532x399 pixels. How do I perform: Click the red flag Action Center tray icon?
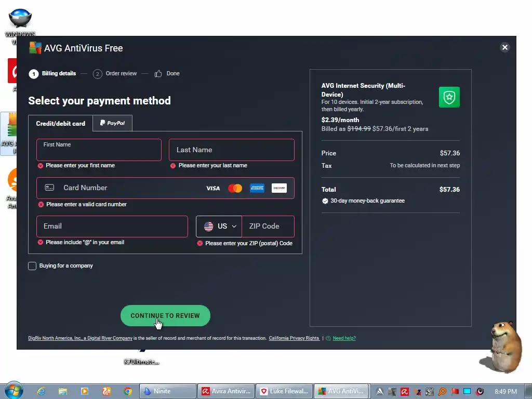(x=455, y=392)
